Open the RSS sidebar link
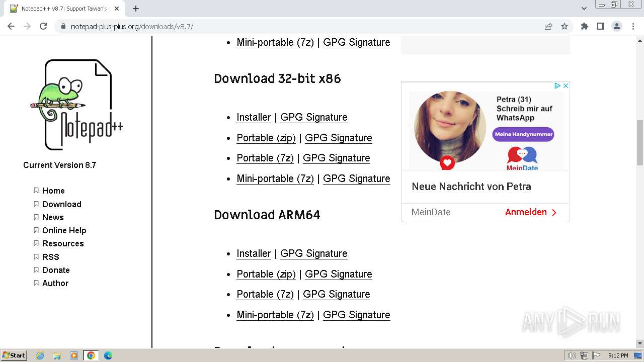The image size is (644, 362). click(51, 257)
